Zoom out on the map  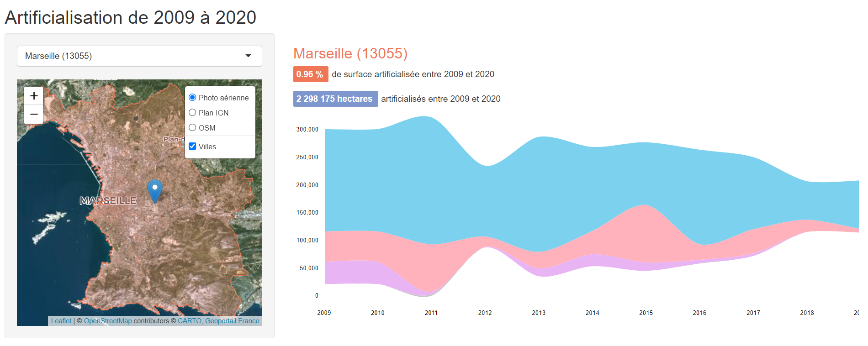pyautogui.click(x=34, y=114)
